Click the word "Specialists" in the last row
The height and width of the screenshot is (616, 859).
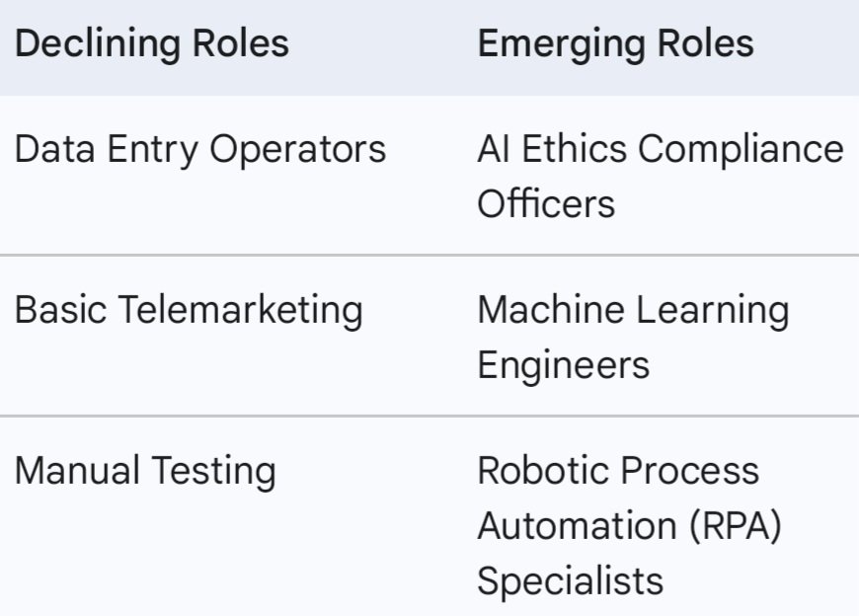point(571,580)
